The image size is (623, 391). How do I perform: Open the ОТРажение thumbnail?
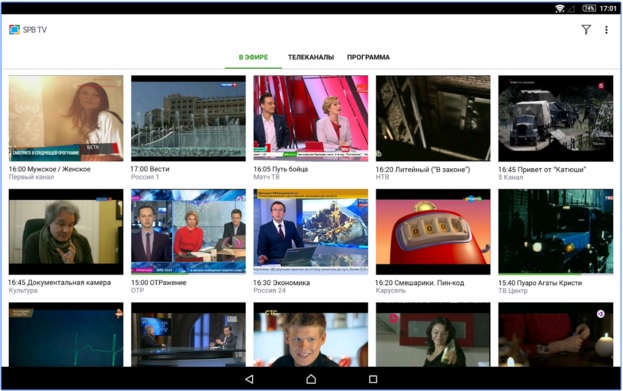point(188,232)
